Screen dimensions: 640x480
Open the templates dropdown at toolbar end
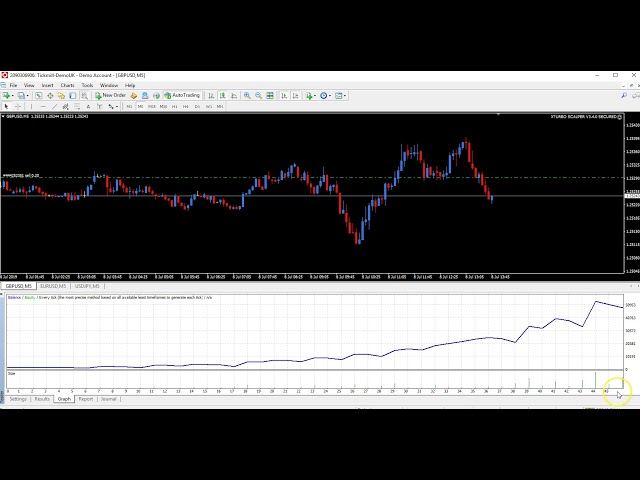point(342,95)
